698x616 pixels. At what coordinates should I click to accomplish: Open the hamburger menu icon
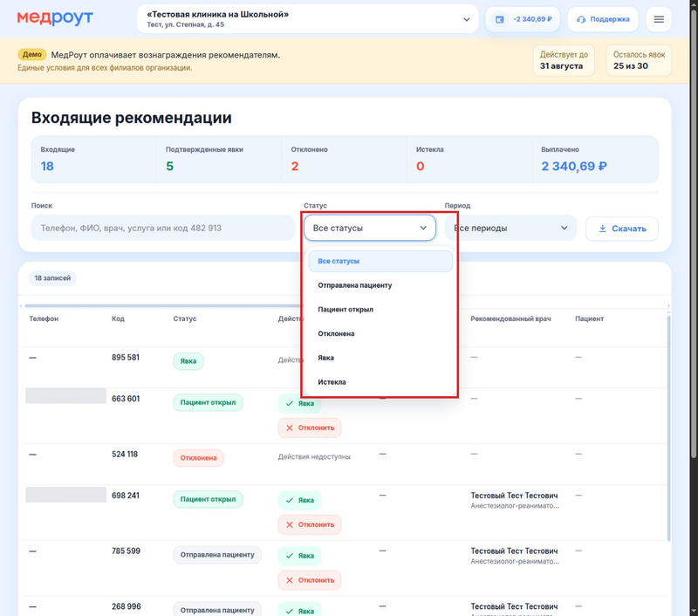point(659,19)
